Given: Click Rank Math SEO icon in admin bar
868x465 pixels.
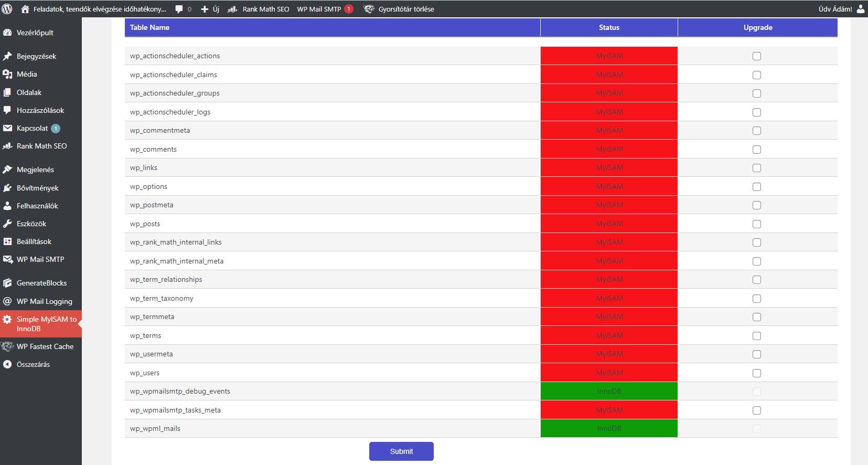Looking at the screenshot, I should (232, 9).
